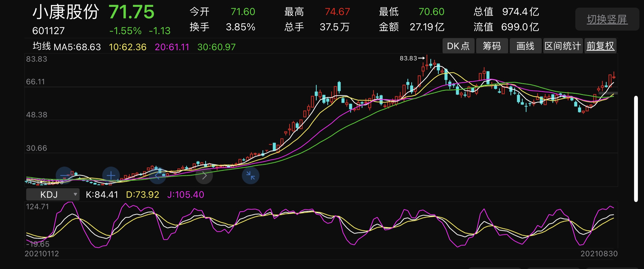Zoom out the chart using the minus icon

click(64, 175)
